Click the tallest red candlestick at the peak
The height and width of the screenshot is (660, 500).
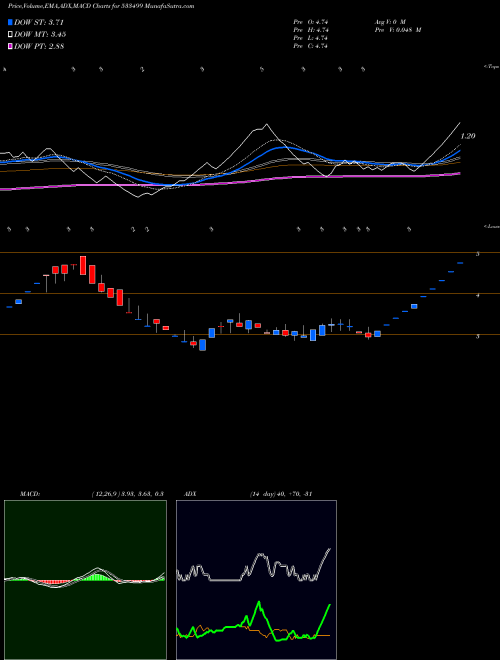click(x=83, y=265)
